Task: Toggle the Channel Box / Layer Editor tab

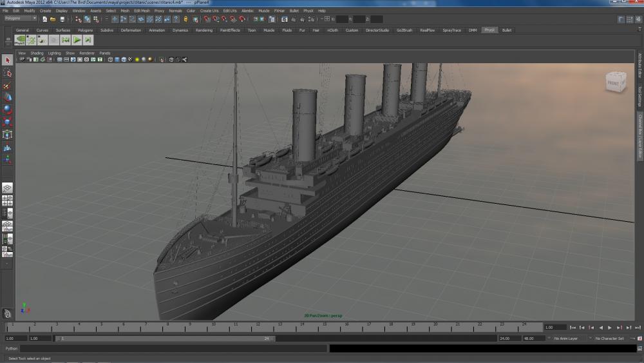Action: (x=640, y=135)
